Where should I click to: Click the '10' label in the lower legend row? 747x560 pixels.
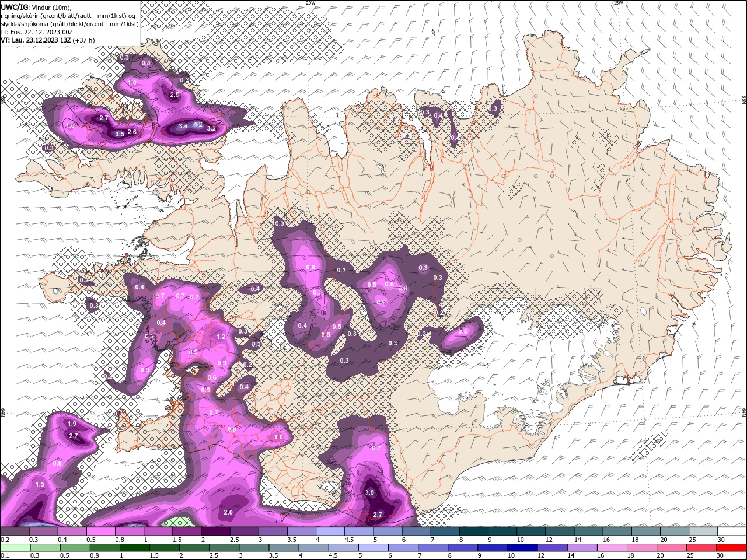click(511, 555)
